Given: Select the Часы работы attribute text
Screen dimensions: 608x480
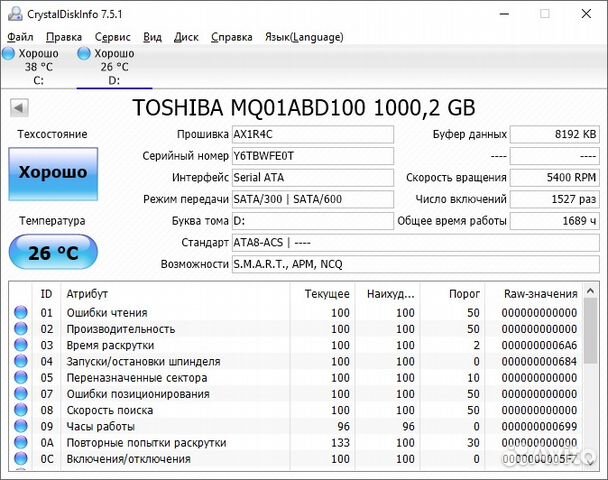Looking at the screenshot, I should coord(101,427).
